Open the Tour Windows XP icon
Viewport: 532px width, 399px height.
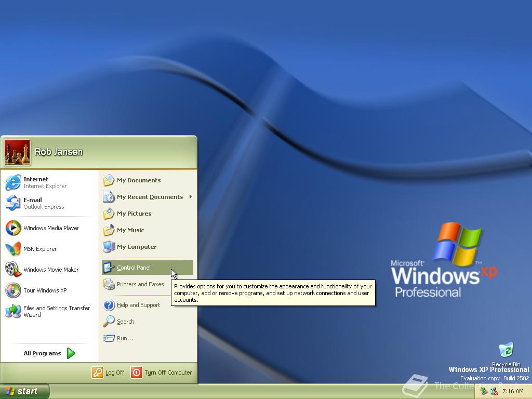pyautogui.click(x=13, y=290)
